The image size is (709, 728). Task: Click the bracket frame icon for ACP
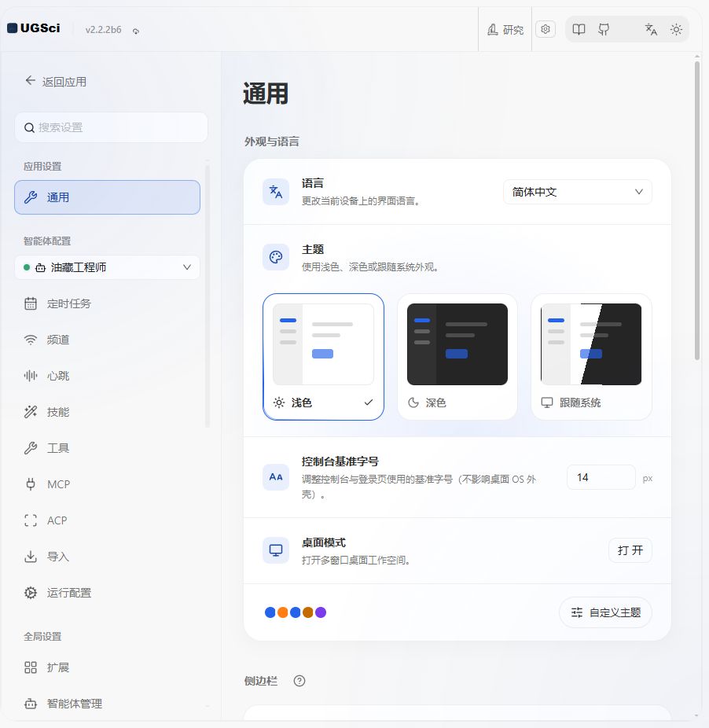coord(31,520)
